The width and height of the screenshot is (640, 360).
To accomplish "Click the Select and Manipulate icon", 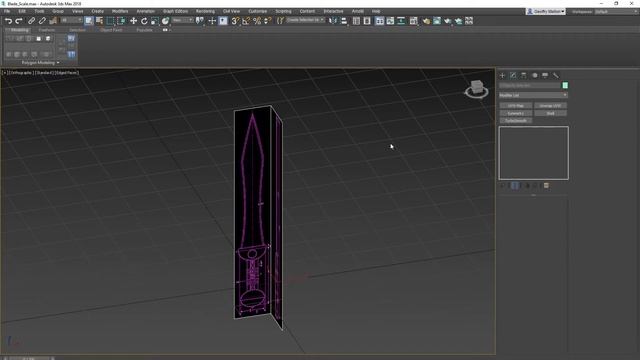I will pos(212,21).
